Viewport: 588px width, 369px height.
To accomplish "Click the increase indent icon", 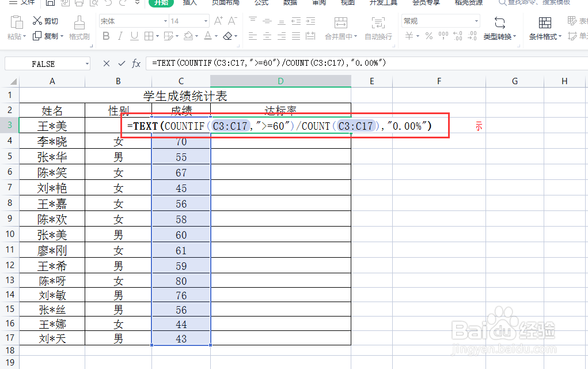I will [310, 21].
